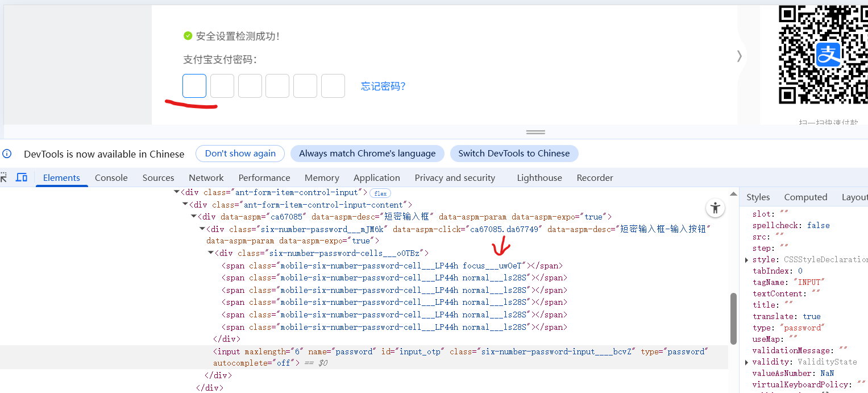
Task: Select the Styles sidebar tab
Action: 758,197
